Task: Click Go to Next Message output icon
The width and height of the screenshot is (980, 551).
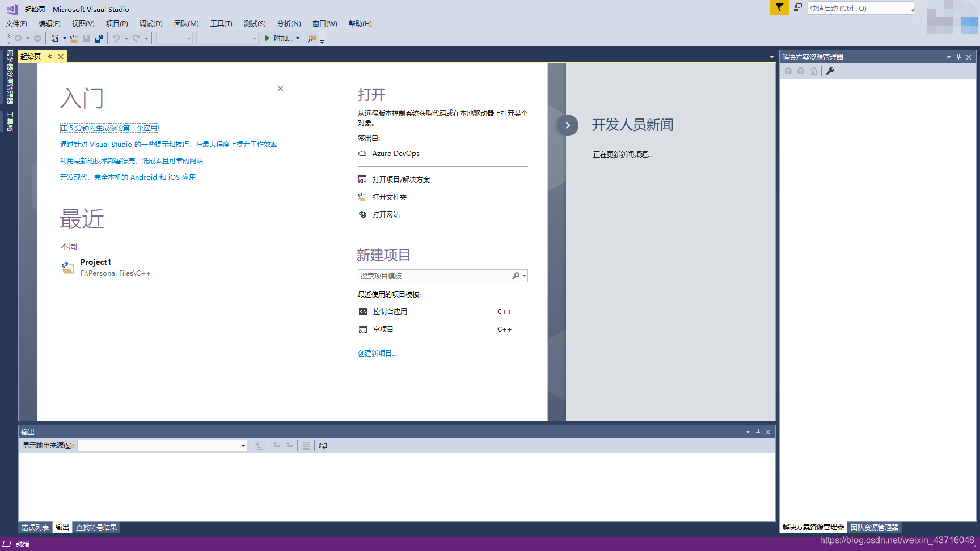Action: [x=289, y=446]
